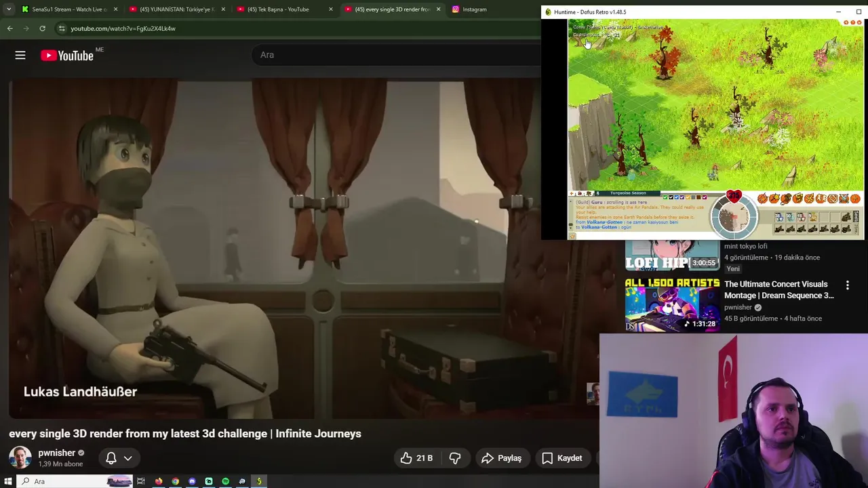Open Spotify from the taskbar

coord(225,481)
